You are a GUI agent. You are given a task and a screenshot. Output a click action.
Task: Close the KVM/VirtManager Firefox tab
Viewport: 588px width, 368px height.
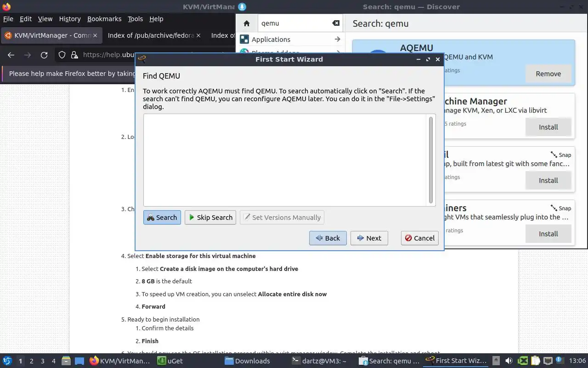[x=95, y=35]
